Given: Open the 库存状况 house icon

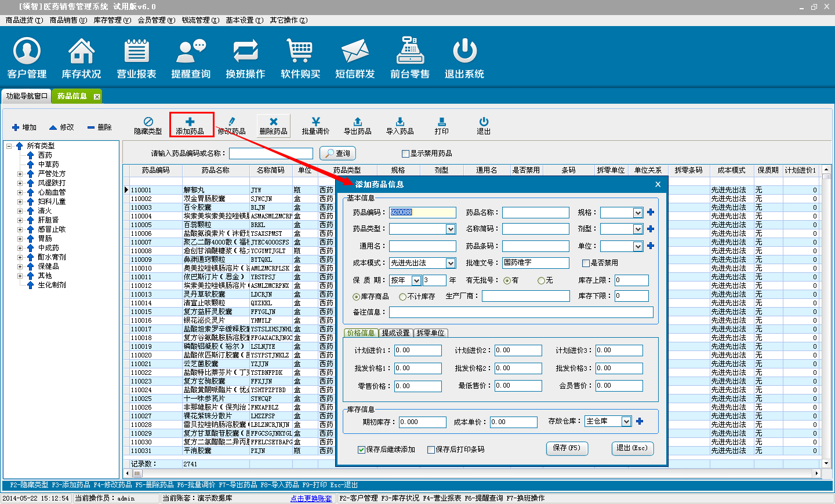Looking at the screenshot, I should tap(81, 58).
